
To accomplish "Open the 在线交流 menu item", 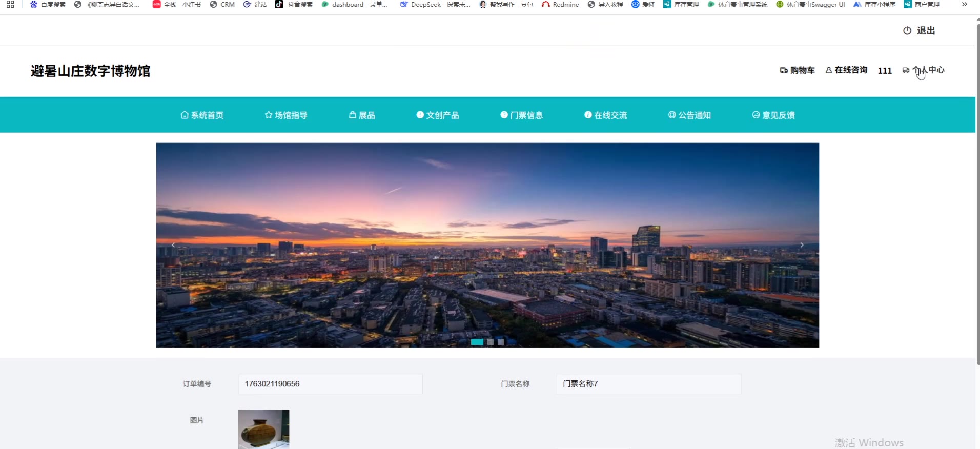I will [x=606, y=115].
